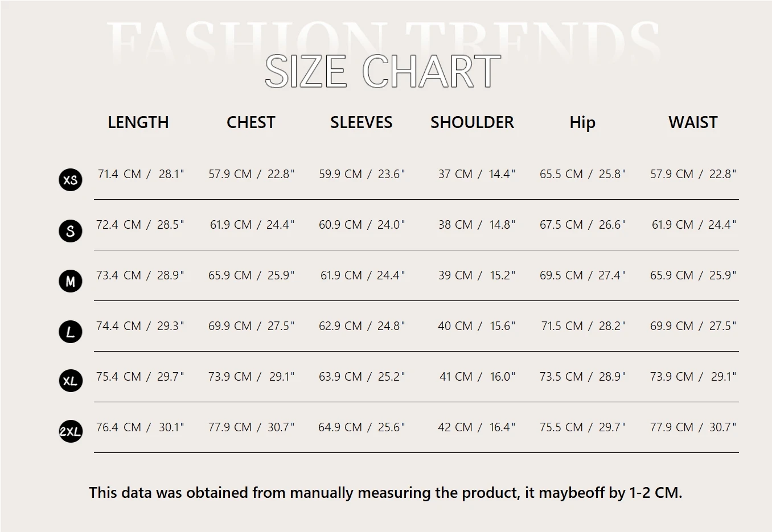Select the Hip column header

(582, 122)
